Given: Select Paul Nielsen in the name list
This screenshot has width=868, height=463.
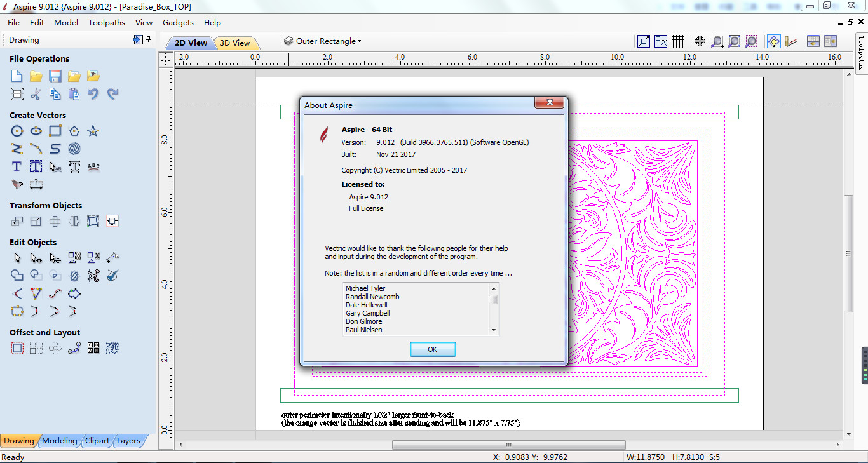Looking at the screenshot, I should tap(364, 330).
